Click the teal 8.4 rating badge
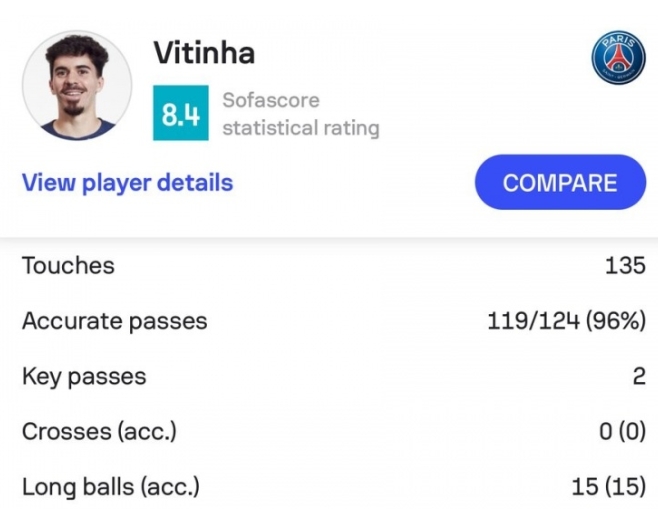The width and height of the screenshot is (658, 509). [180, 114]
